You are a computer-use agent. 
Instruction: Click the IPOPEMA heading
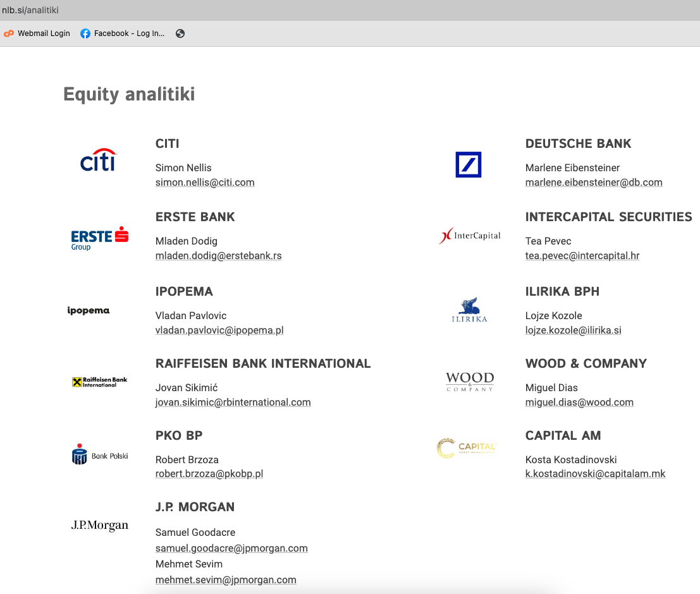184,291
